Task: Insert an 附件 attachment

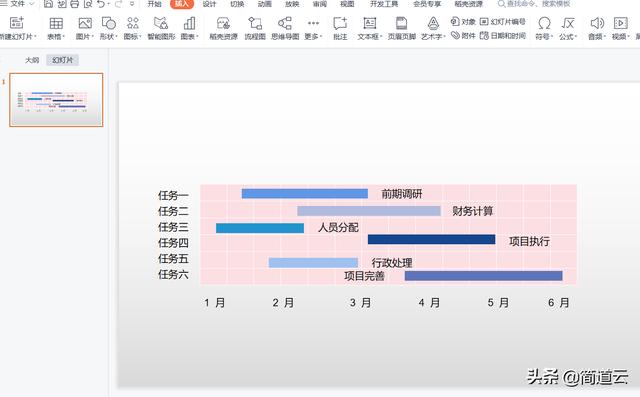Action: click(x=463, y=35)
